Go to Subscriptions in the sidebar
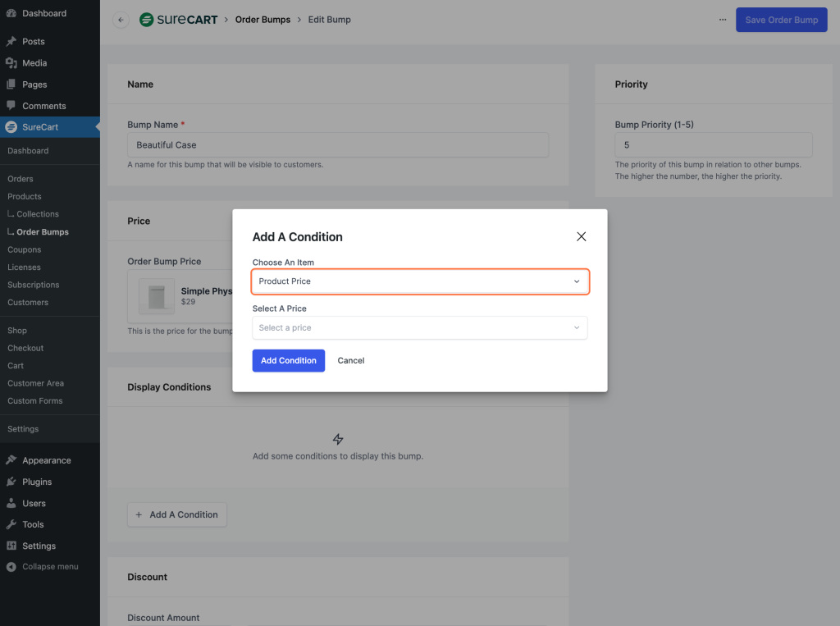Image resolution: width=840 pixels, height=626 pixels. tap(33, 285)
